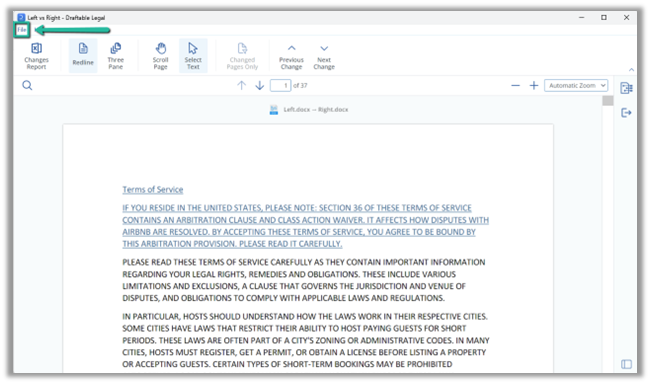Image resolution: width=650 pixels, height=384 pixels.
Task: Open the search magnifier
Action: (x=27, y=85)
